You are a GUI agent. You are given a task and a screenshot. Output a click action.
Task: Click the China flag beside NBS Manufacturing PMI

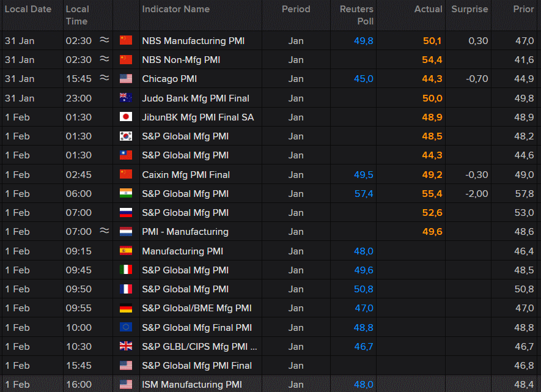pyautogui.click(x=125, y=40)
